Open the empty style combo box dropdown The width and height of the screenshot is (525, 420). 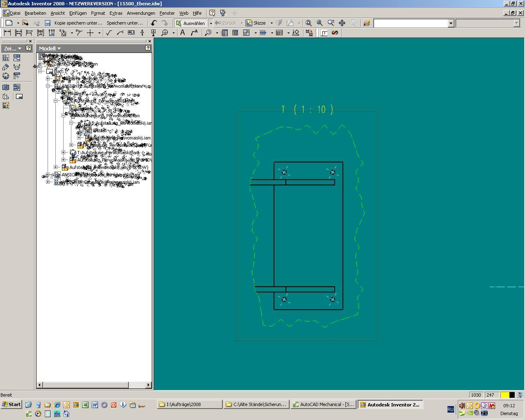[x=450, y=23]
